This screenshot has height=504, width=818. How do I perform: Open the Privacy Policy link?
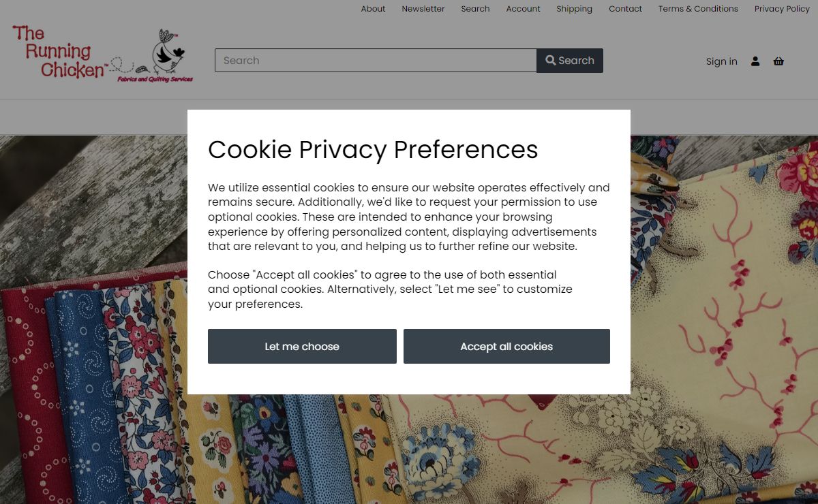pyautogui.click(x=782, y=9)
